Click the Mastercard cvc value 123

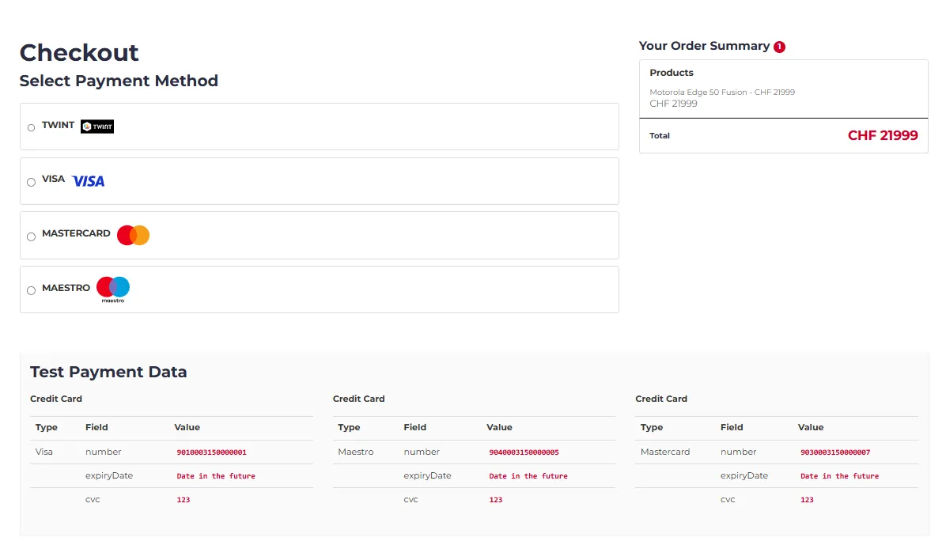(x=807, y=500)
